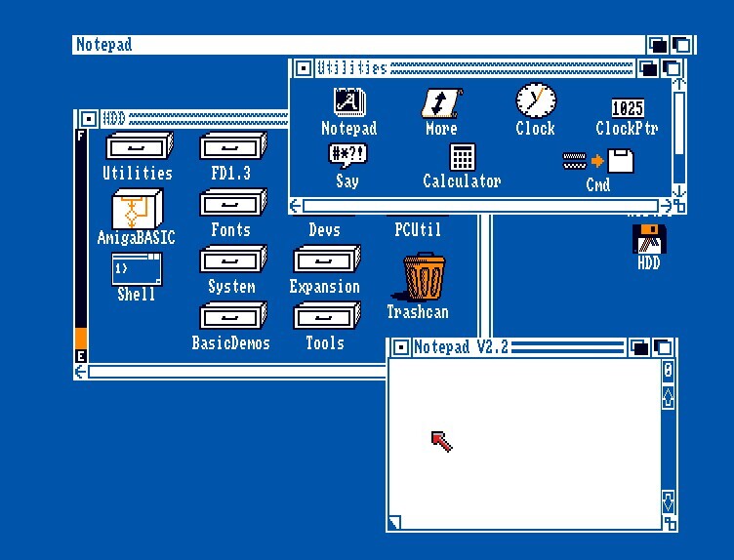This screenshot has width=734, height=560.
Task: Click the Notepad V2.2 title text
Action: [461, 347]
